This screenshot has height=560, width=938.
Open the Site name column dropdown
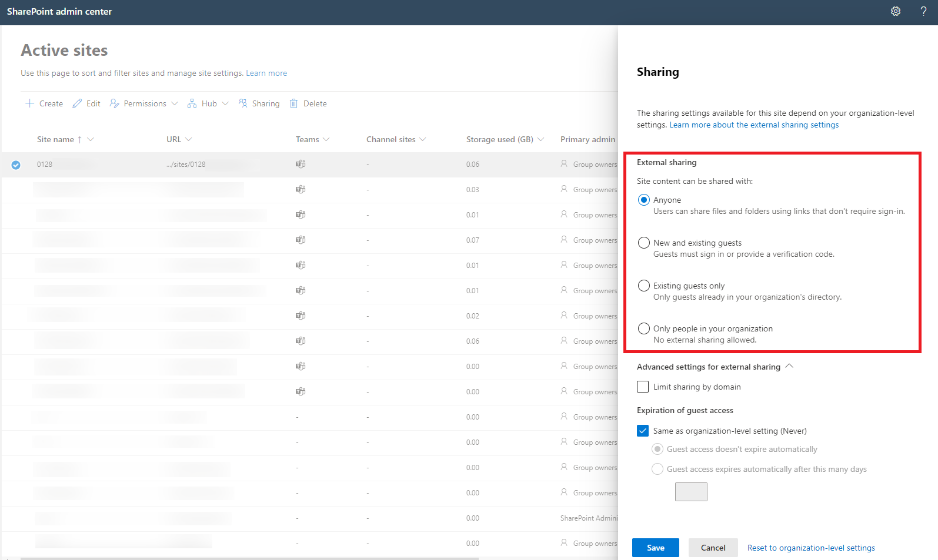91,139
